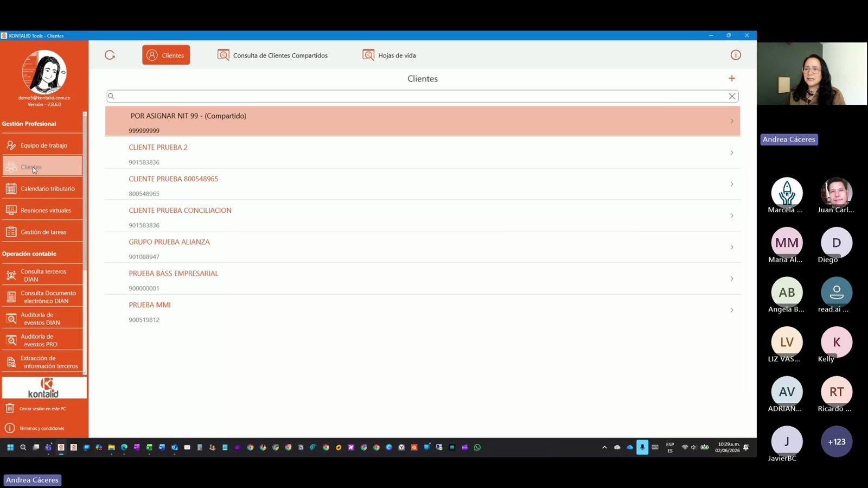This screenshot has height=488, width=868.
Task: Expand the CLIENTE PRUEBA 2 row chevron
Action: point(732,153)
